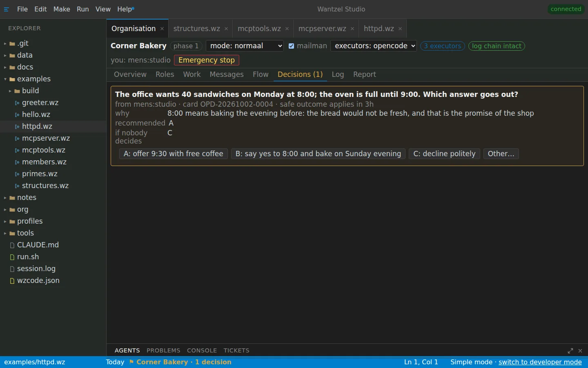Click the 3 executors badge
The width and height of the screenshot is (588, 368).
tap(443, 46)
